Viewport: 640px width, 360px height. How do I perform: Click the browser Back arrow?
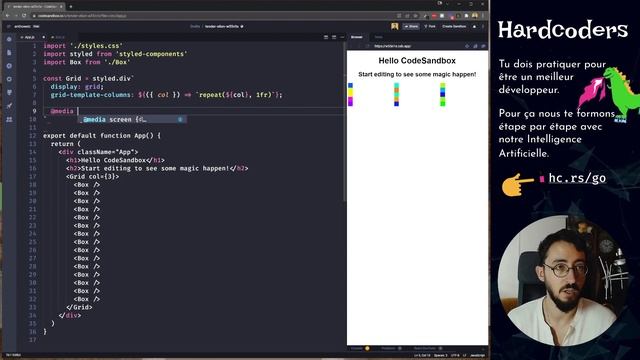pyautogui.click(x=7, y=16)
